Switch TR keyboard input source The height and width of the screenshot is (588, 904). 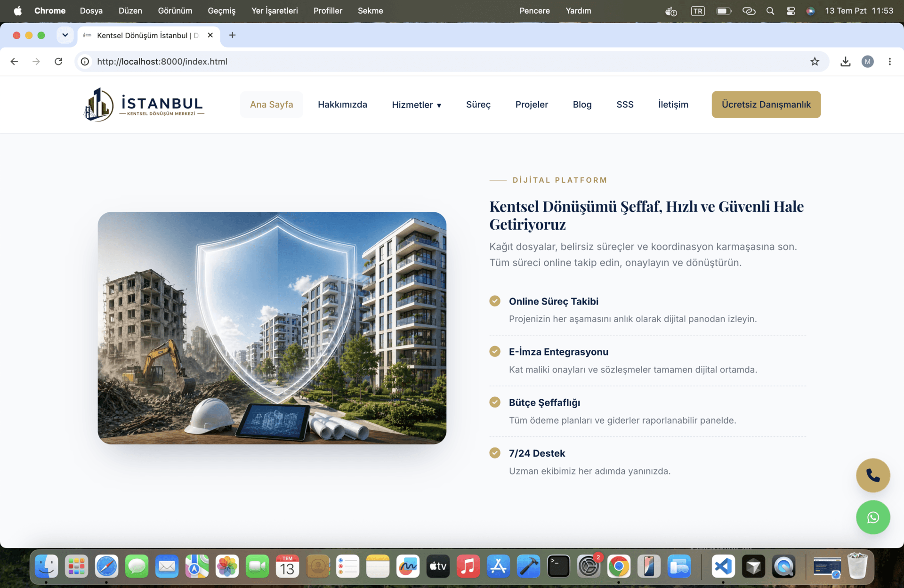pos(698,11)
